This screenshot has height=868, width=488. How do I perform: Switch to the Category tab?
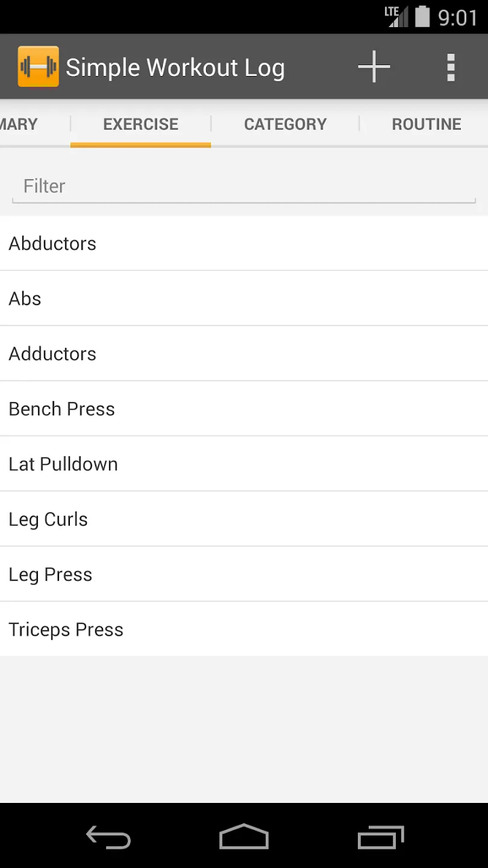285,124
